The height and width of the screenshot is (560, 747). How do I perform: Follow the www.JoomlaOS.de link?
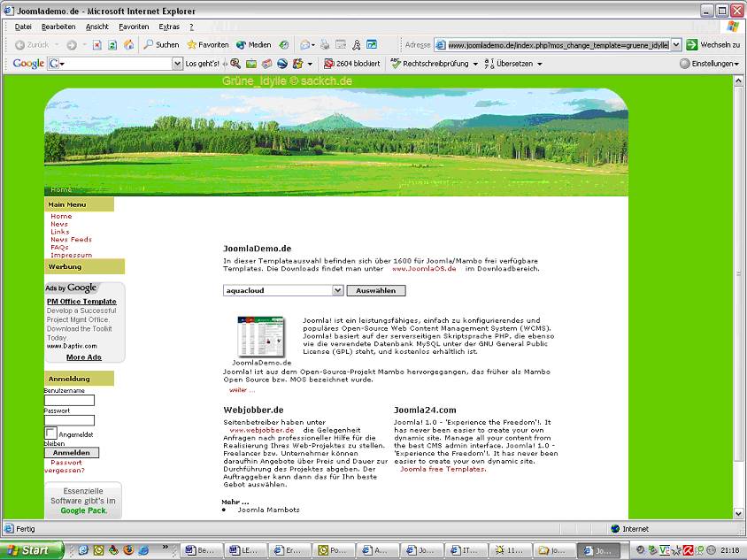pos(424,269)
